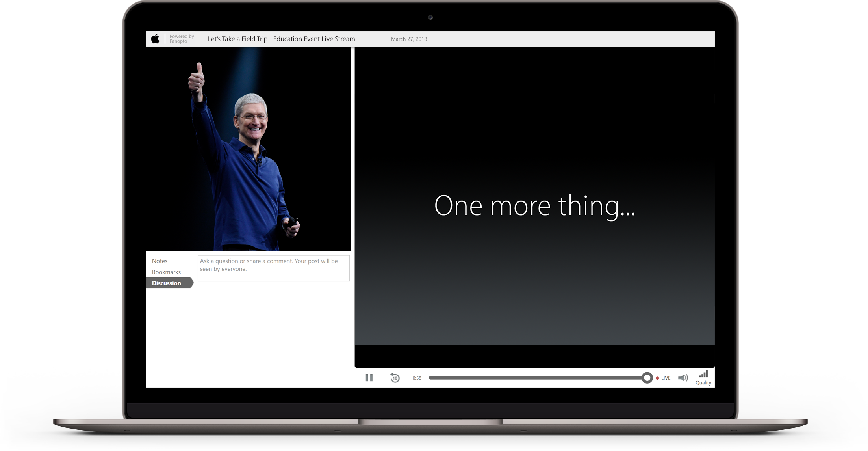Select the Discussion tab
This screenshot has height=451, width=868.
(x=167, y=283)
